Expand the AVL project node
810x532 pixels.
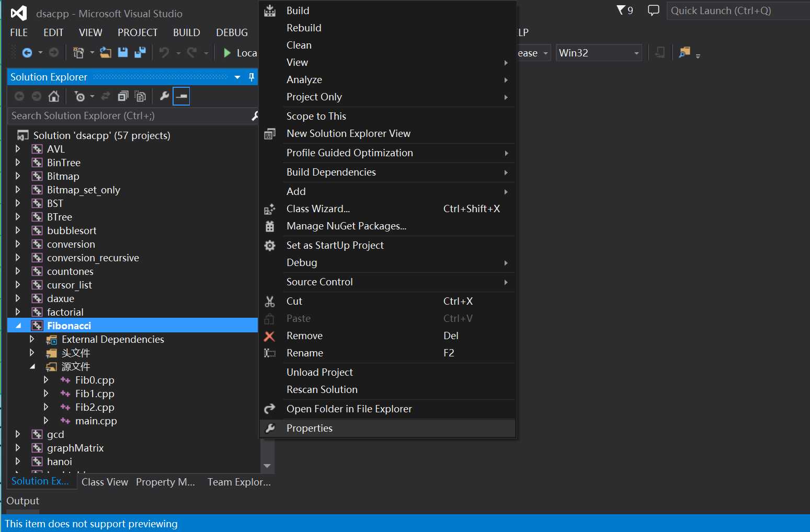[18, 149]
